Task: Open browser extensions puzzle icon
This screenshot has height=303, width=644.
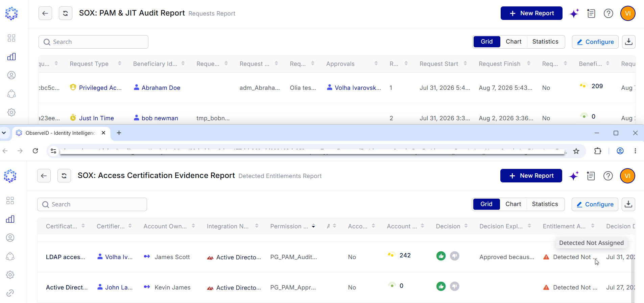Action: coord(598,151)
